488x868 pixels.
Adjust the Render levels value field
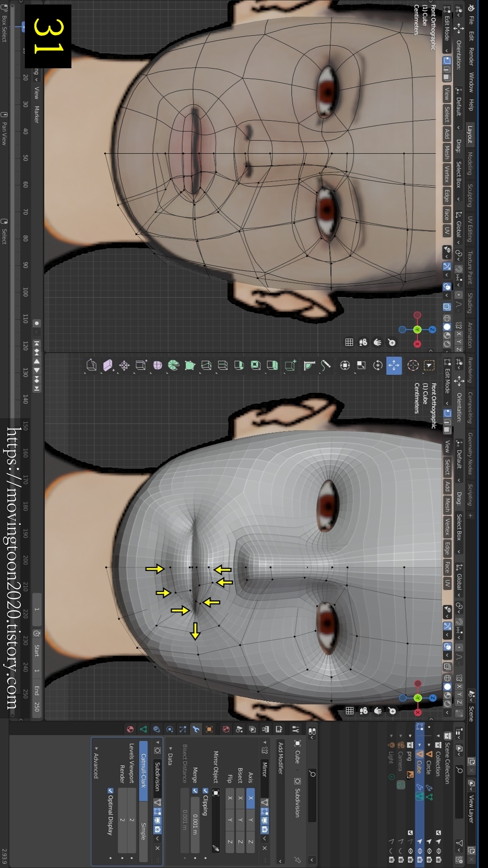pyautogui.click(x=122, y=820)
